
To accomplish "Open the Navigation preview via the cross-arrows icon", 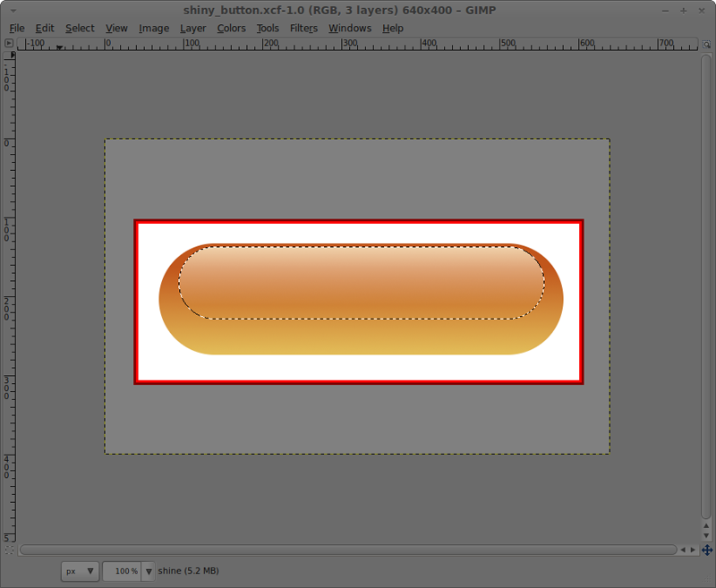I will point(707,550).
